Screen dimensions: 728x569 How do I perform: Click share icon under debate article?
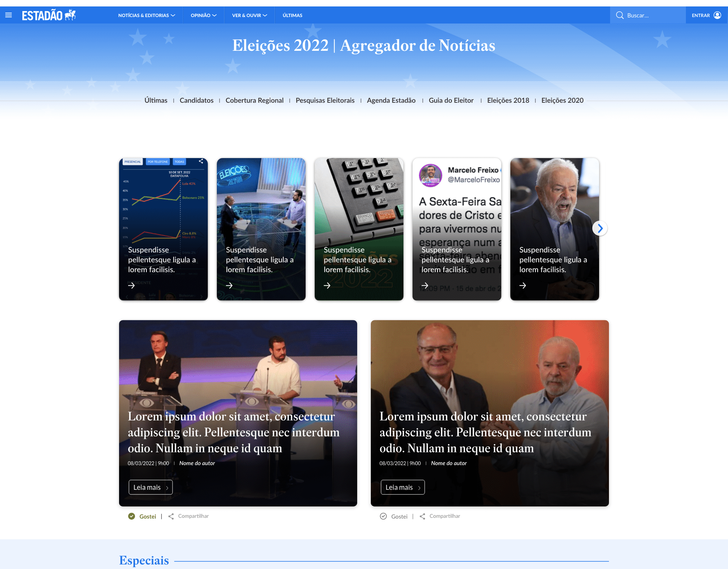pos(171,516)
